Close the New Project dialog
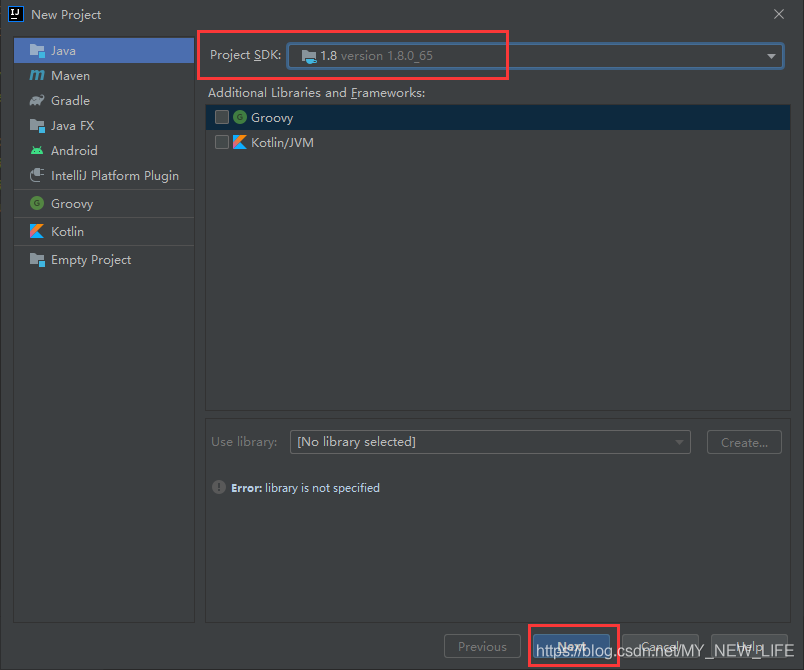Image resolution: width=804 pixels, height=670 pixels. coord(779,14)
